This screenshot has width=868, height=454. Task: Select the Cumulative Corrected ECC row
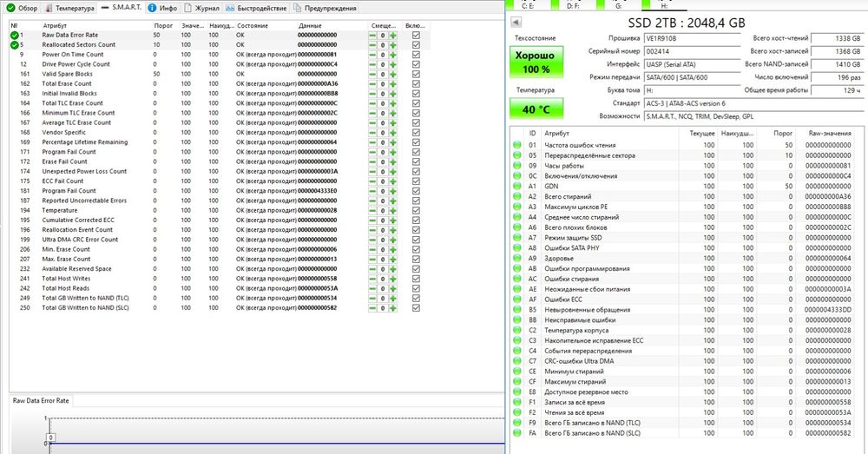click(220, 220)
